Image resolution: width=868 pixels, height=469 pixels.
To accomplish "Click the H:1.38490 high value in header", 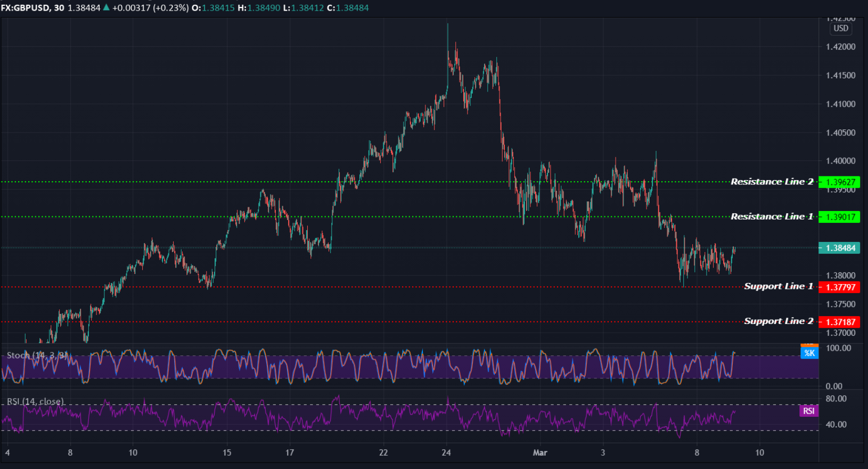I will point(259,8).
